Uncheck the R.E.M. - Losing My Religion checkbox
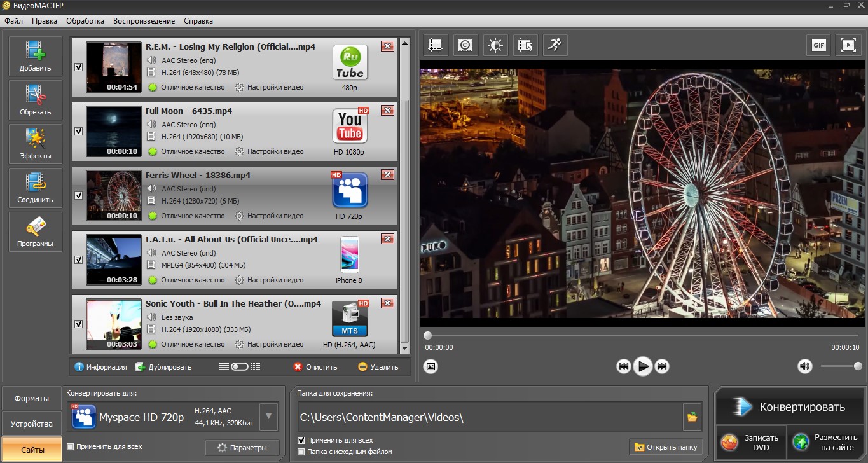Image resolution: width=868 pixels, height=463 pixels. (78, 67)
